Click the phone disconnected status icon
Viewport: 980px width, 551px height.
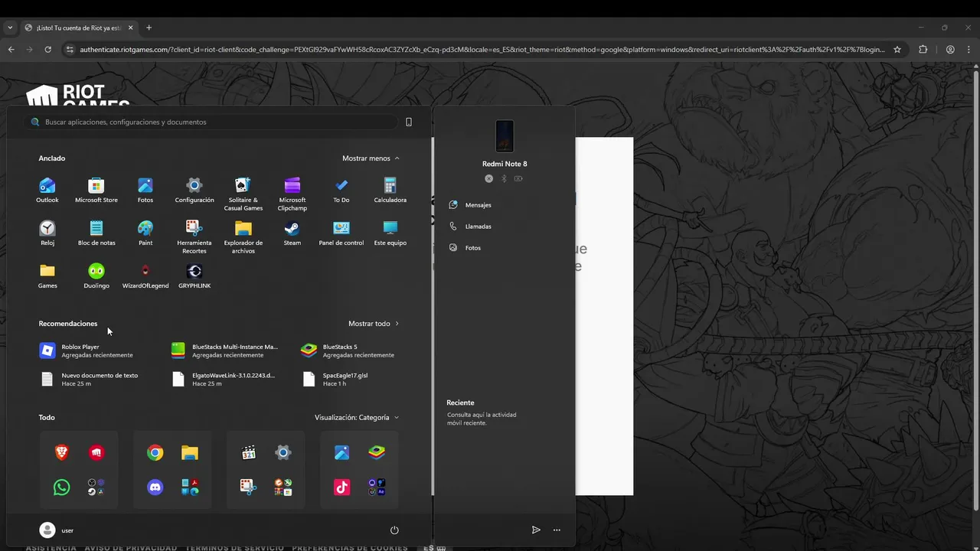coord(489,178)
